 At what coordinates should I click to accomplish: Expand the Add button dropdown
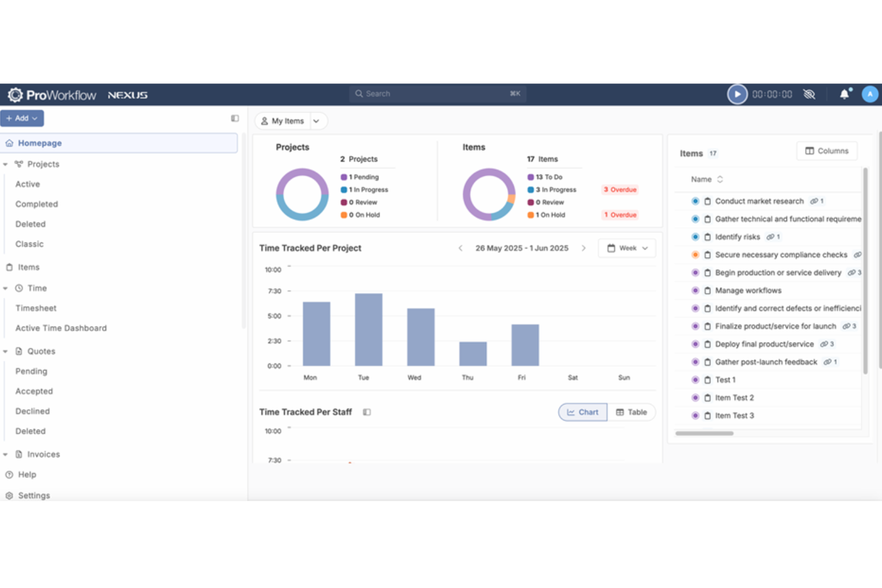(36, 118)
